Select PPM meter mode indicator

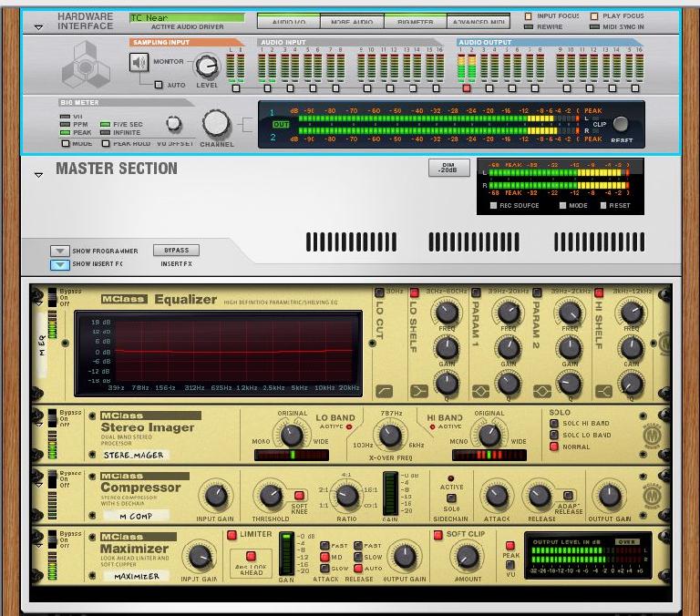coord(66,125)
